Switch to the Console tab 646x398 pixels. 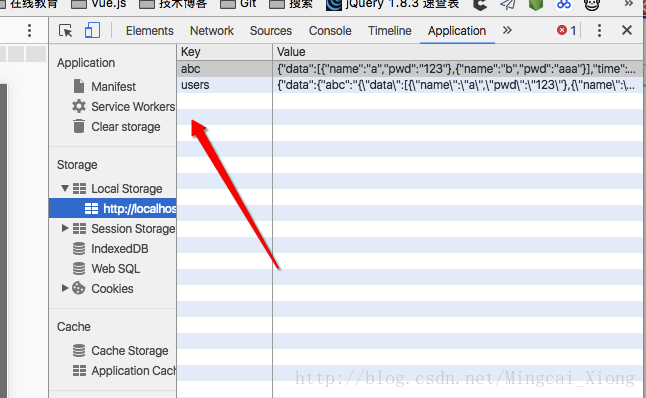[x=330, y=31]
